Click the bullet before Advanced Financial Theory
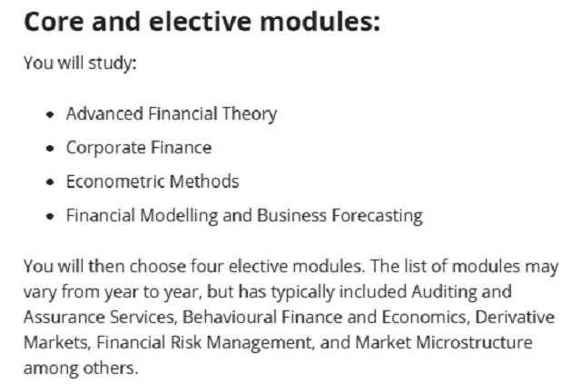Viewport: 581px width, 392px height. (50, 115)
